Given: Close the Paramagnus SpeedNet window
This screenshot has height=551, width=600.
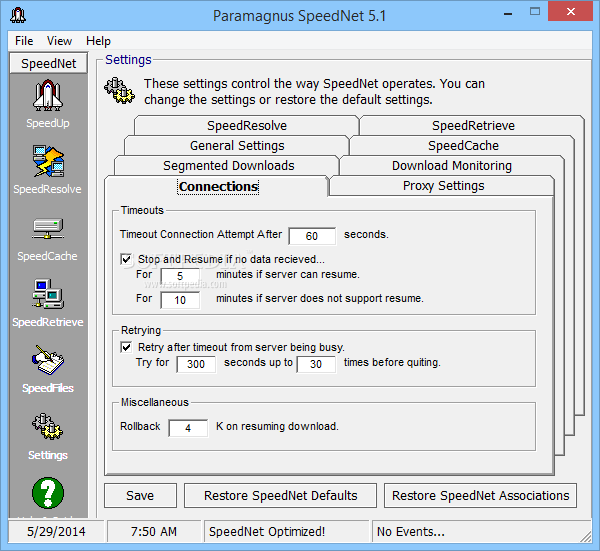Looking at the screenshot, I should [571, 11].
